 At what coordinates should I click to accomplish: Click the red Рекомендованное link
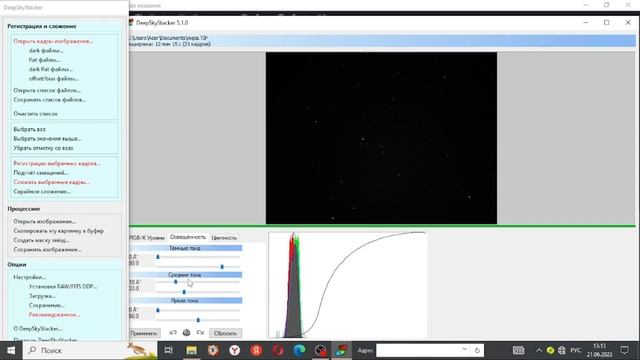point(54,315)
